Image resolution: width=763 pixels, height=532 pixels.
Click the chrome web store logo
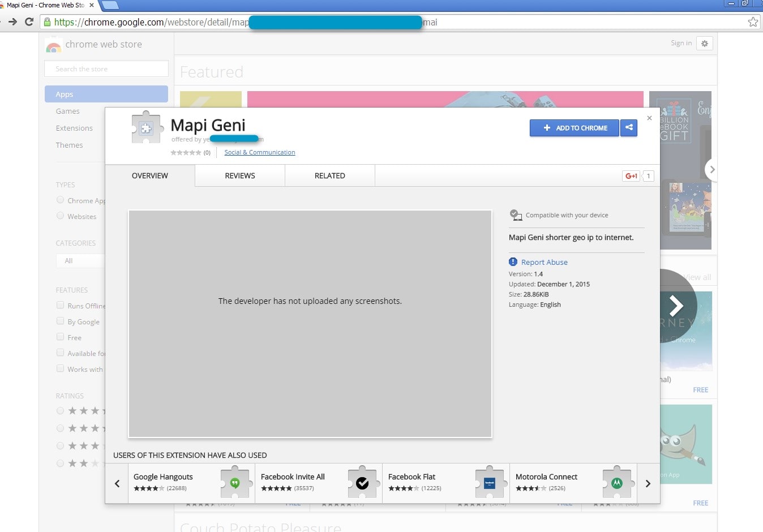tap(54, 45)
